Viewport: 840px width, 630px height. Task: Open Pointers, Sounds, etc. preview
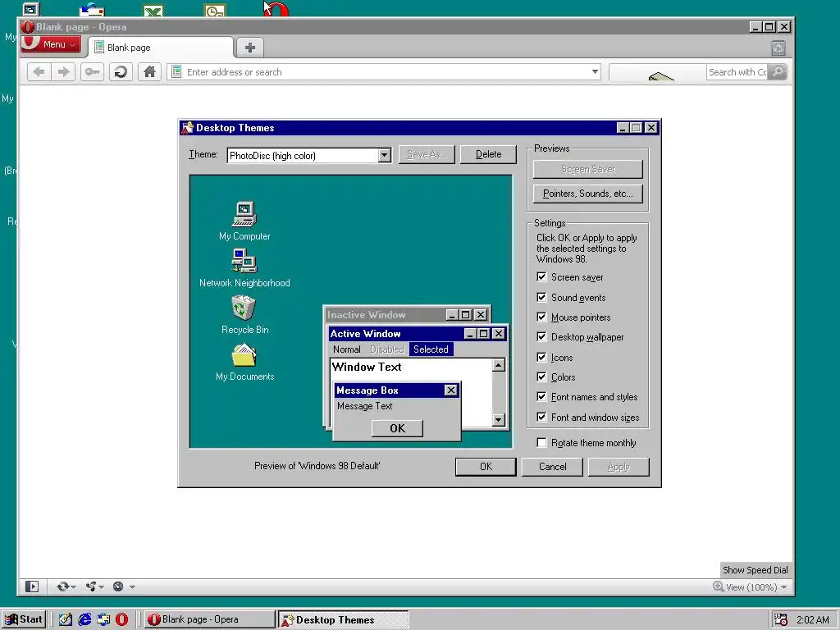coord(587,194)
